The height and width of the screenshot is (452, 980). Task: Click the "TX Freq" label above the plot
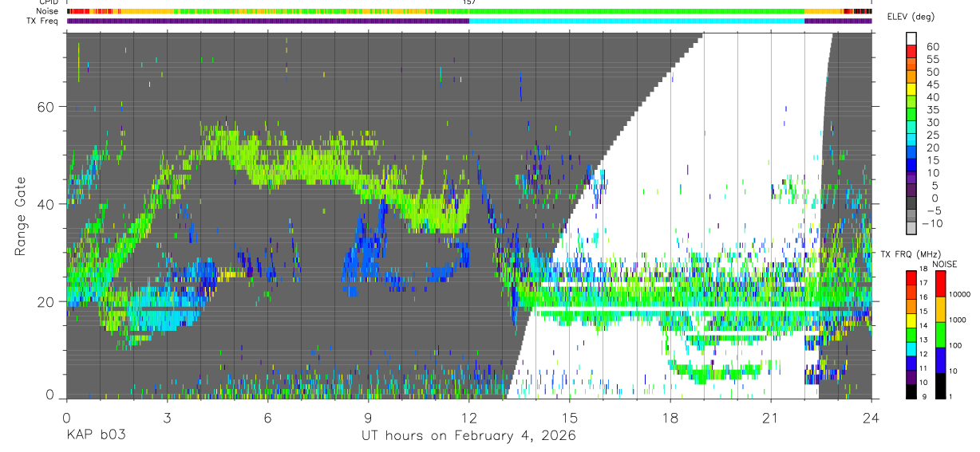(43, 21)
